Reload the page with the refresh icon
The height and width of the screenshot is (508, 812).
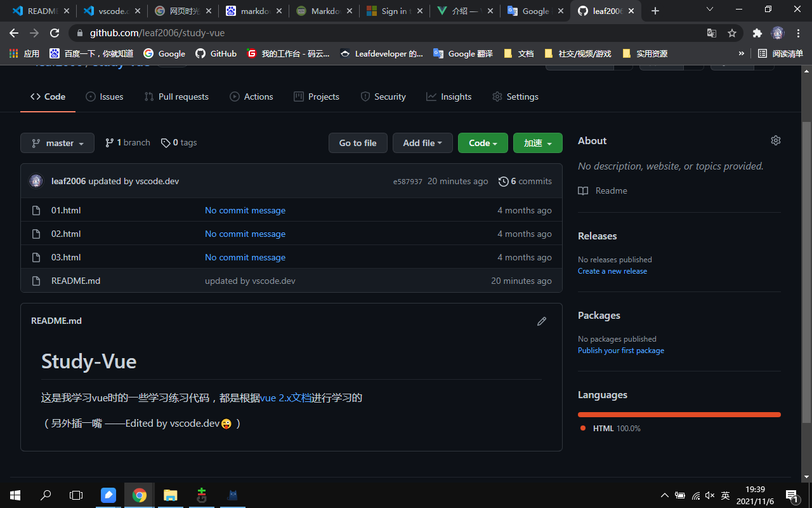pyautogui.click(x=55, y=33)
